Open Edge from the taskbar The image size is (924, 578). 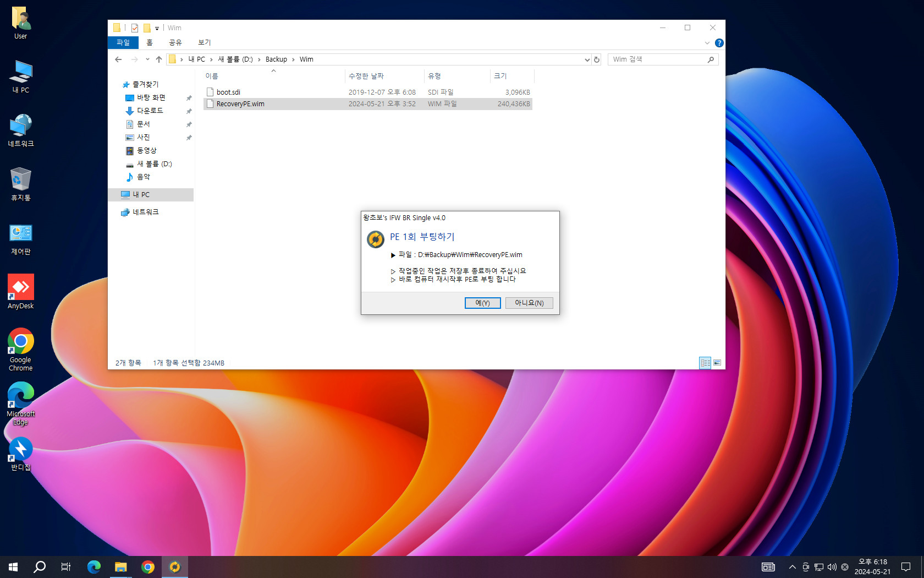pyautogui.click(x=94, y=567)
